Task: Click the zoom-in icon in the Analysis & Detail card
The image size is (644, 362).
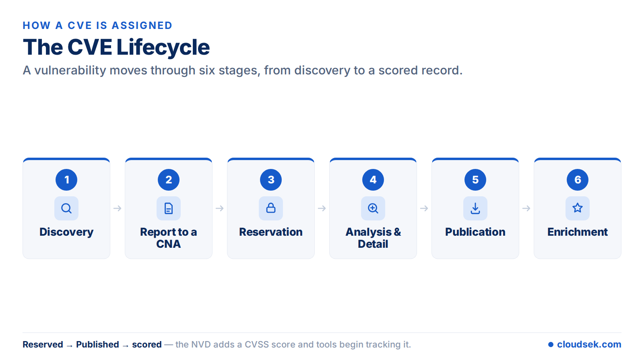Action: click(x=373, y=208)
